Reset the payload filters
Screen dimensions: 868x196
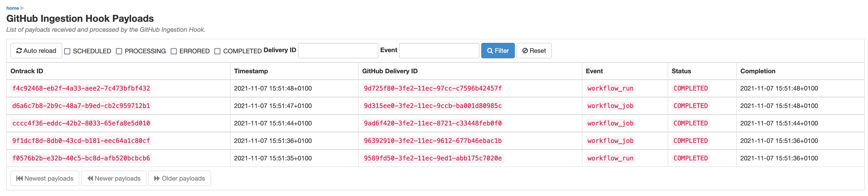tap(534, 51)
